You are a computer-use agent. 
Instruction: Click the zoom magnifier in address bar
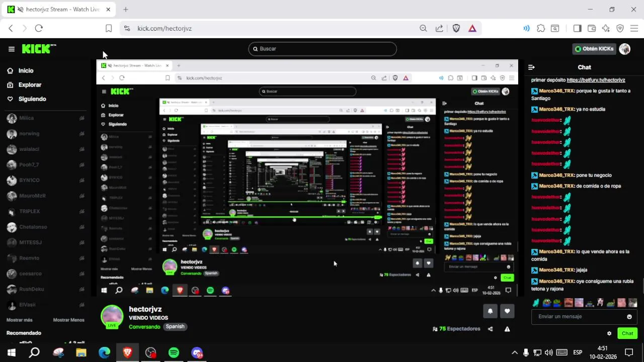423,29
